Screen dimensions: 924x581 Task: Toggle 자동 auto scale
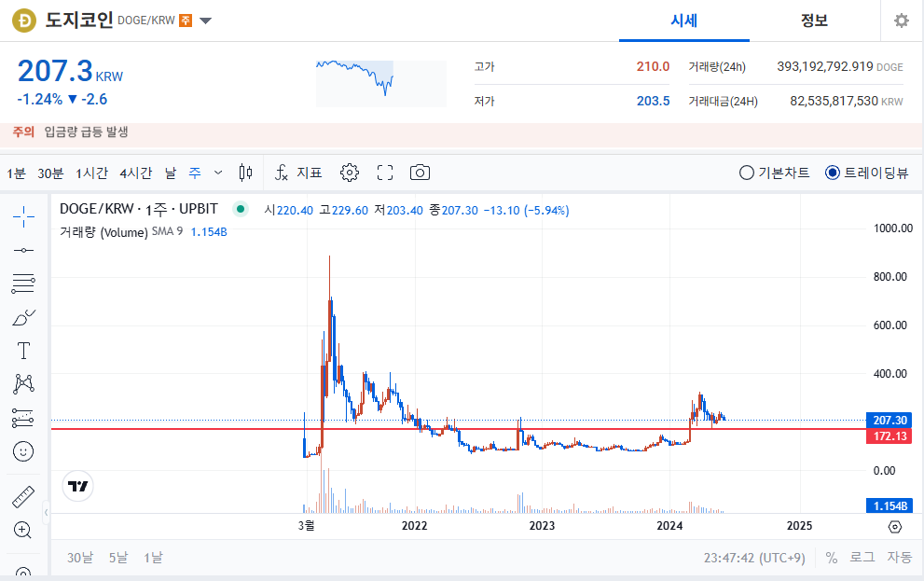[899, 558]
